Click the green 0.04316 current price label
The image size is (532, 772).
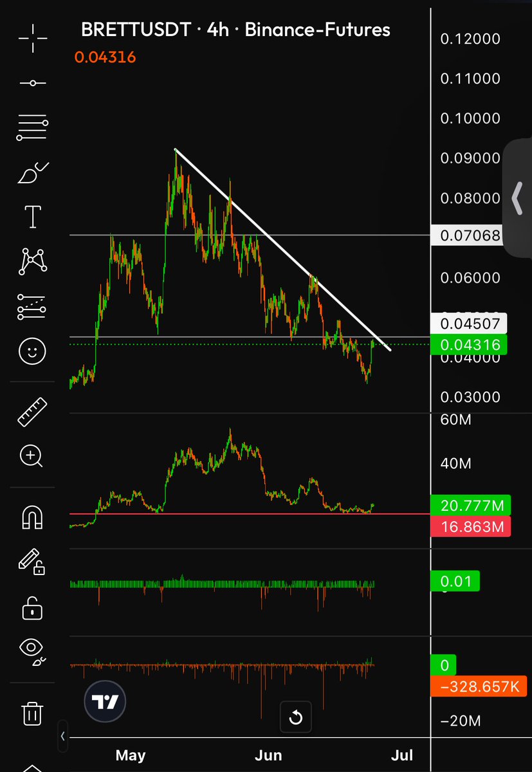coord(470,345)
